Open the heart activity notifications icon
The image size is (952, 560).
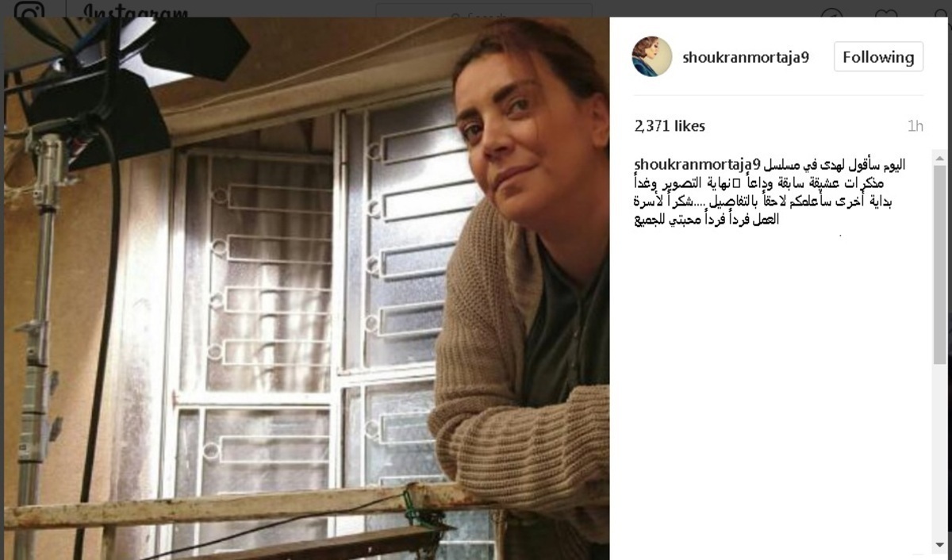point(885,13)
